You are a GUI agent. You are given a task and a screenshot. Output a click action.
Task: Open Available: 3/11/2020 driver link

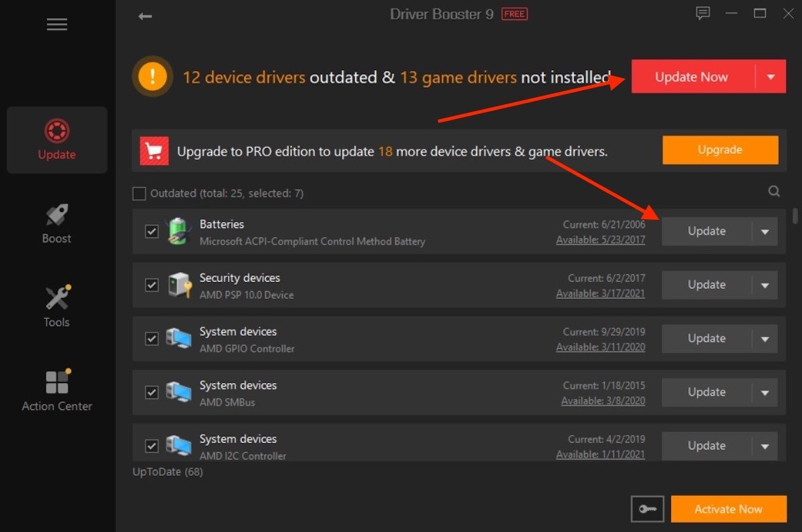(601, 348)
